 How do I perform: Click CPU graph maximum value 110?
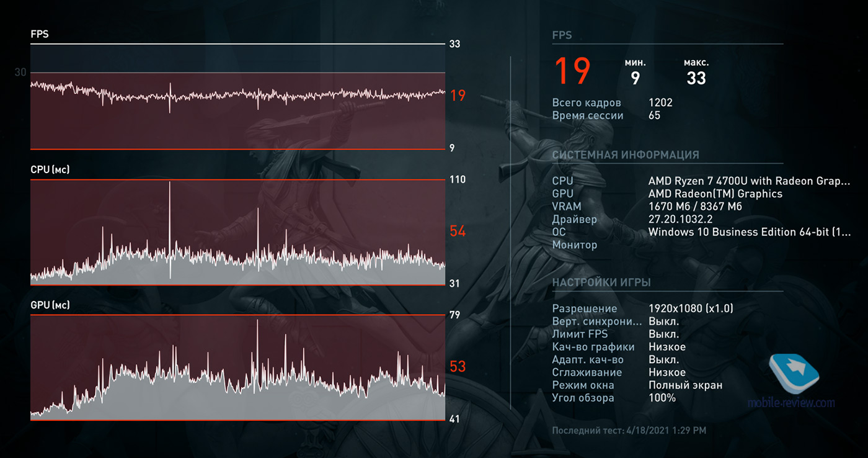[457, 179]
